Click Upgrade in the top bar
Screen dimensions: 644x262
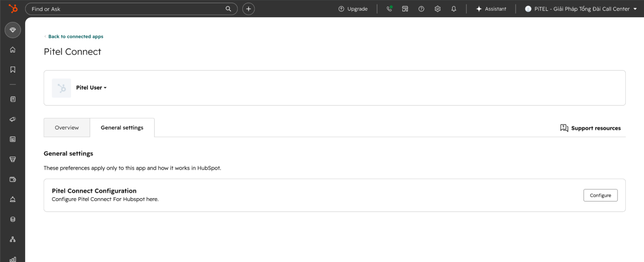[353, 9]
